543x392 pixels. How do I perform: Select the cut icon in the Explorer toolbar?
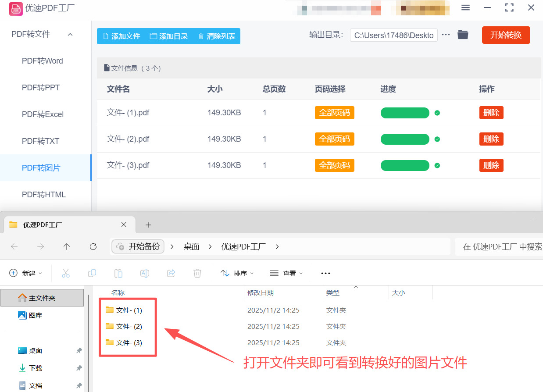[x=66, y=273]
